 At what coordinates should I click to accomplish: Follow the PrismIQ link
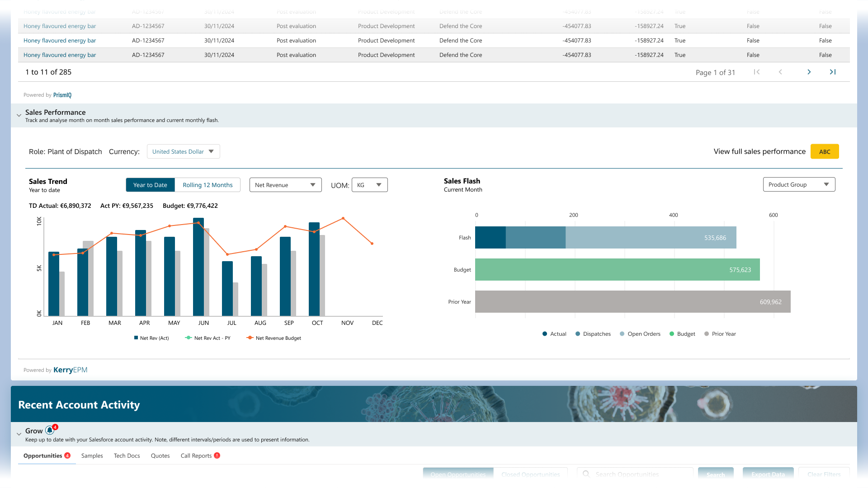tap(62, 95)
